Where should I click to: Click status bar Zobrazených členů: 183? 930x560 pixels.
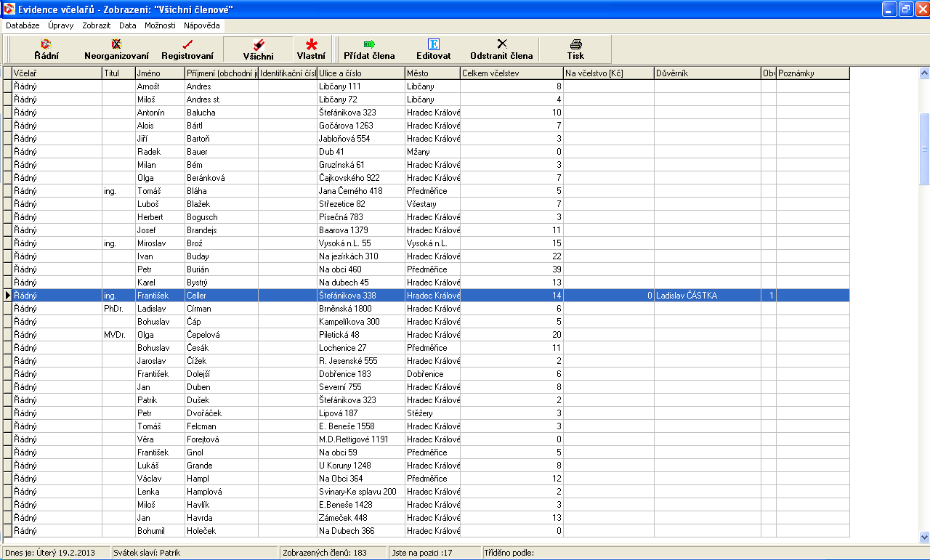click(334, 553)
